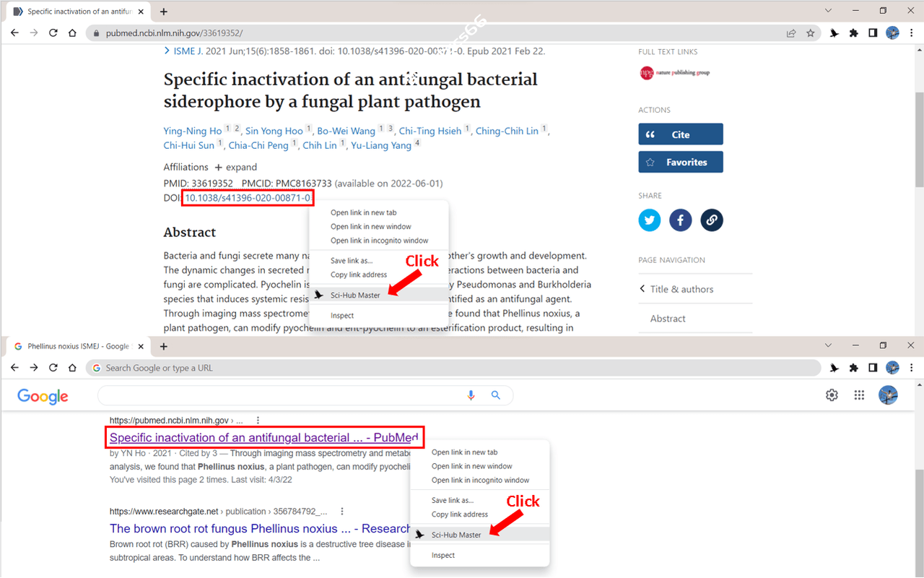Go to Title & authors navigation link
Viewport: 924px width, 578px height.
click(681, 289)
